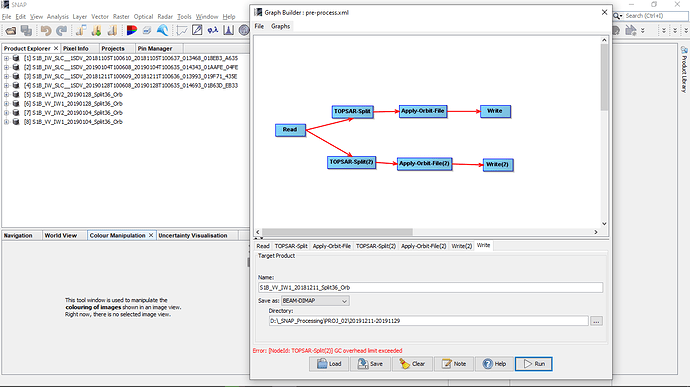Select the Apply-Orbit-File(2) graph node
The width and height of the screenshot is (690, 387).
pos(424,164)
